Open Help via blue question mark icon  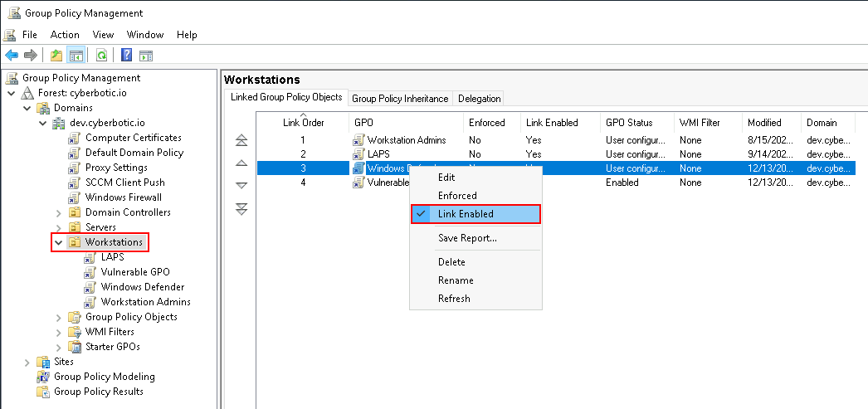[x=127, y=56]
